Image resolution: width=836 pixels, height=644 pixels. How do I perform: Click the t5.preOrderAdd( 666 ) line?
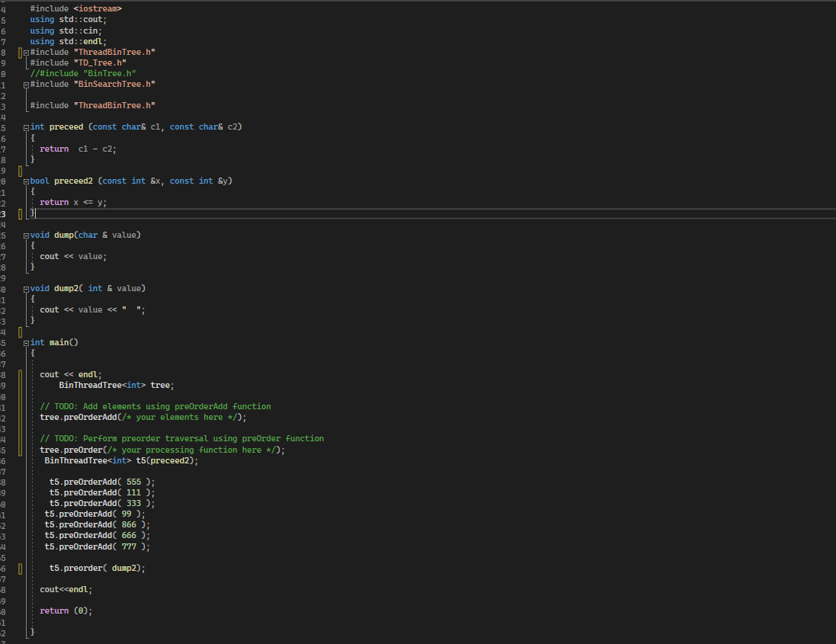click(x=97, y=535)
